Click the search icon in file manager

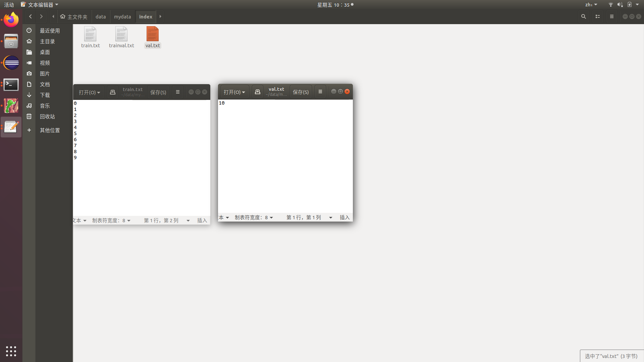pos(584,16)
